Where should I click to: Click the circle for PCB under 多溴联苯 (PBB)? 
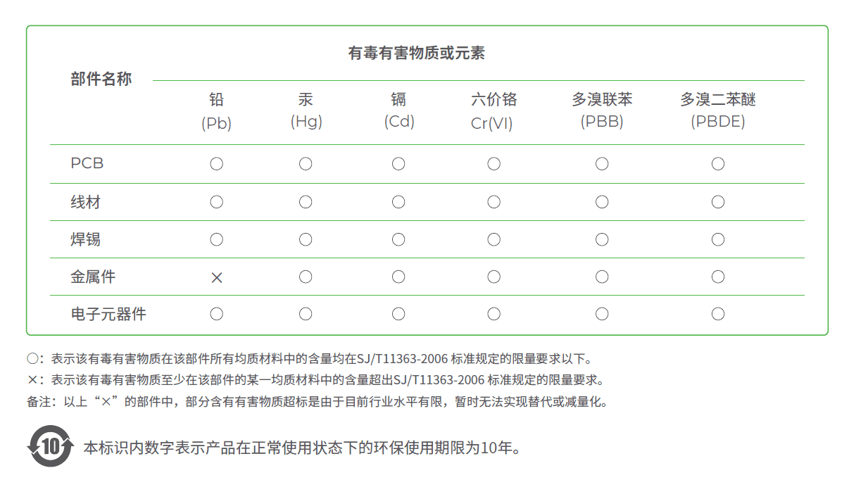click(x=602, y=164)
